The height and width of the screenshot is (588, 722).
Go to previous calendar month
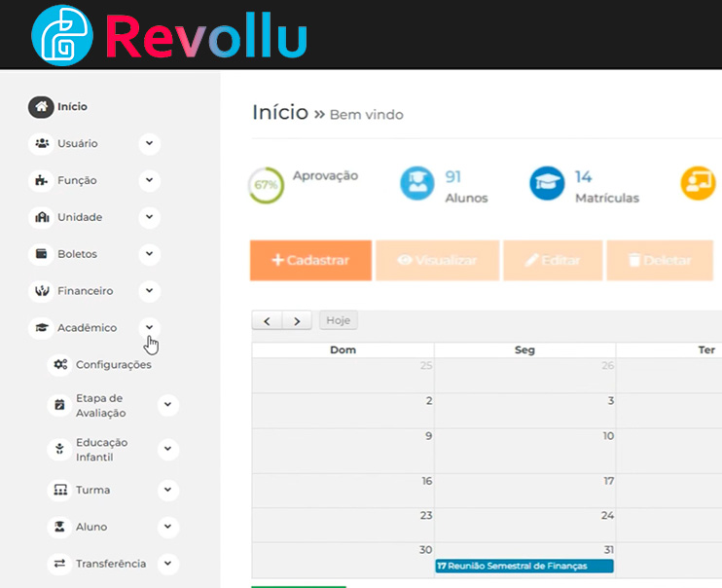click(267, 320)
